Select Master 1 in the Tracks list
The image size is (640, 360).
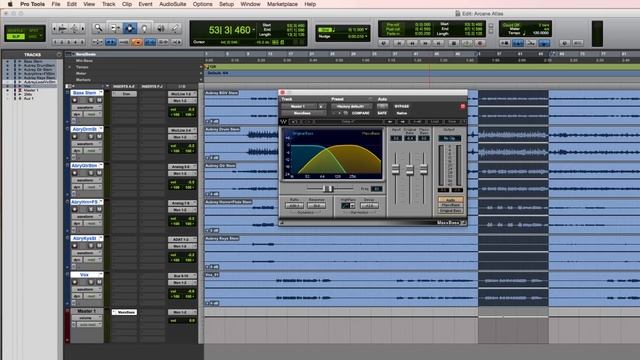point(31,90)
